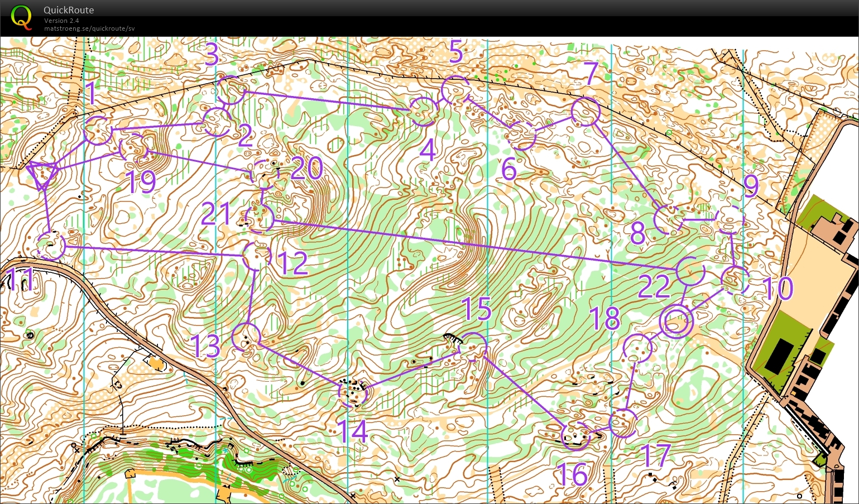
Task: Select control circle 20
Action: tap(265, 174)
